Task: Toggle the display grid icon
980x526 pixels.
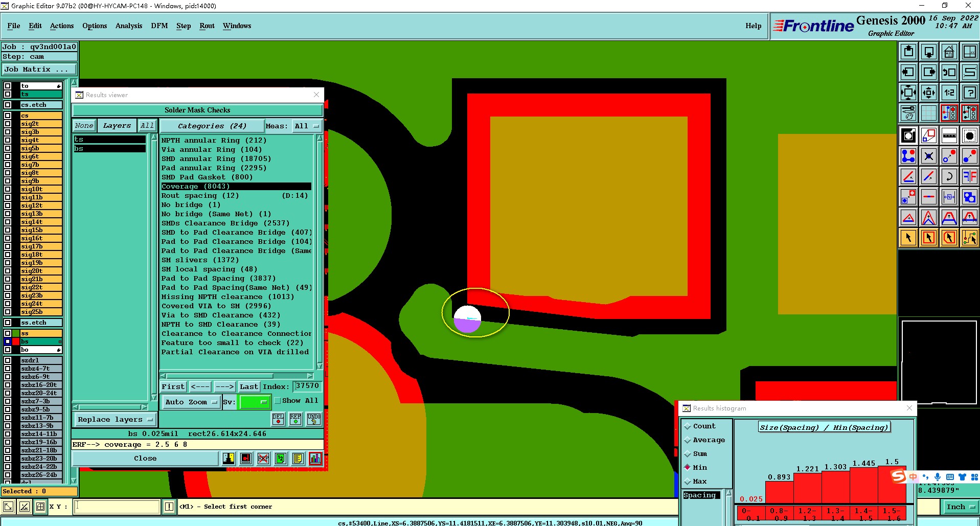Action: point(929,112)
